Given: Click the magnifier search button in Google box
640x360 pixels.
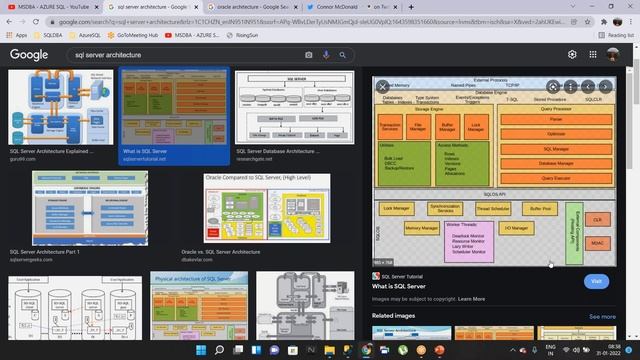Looking at the screenshot, I should pyautogui.click(x=342, y=55).
